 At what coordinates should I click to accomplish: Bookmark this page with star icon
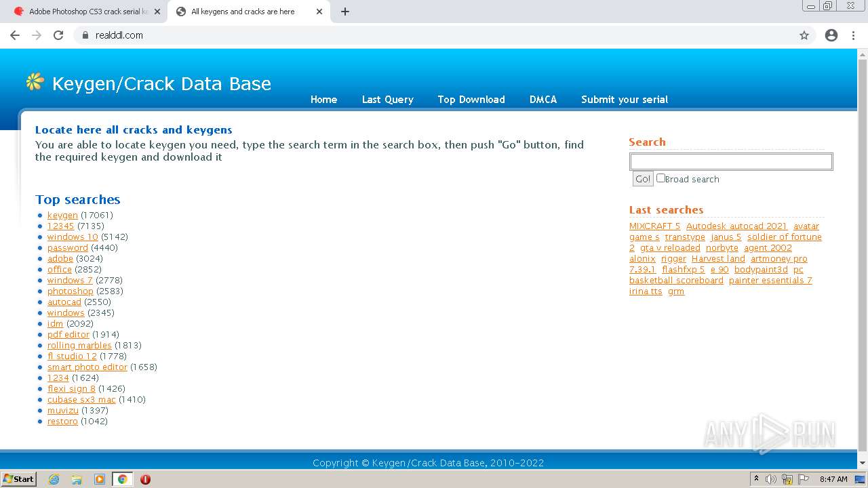pyautogui.click(x=804, y=35)
